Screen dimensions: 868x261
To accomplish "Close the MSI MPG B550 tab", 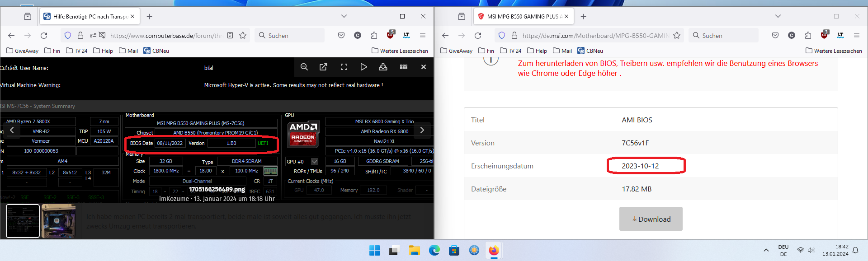I will (566, 17).
